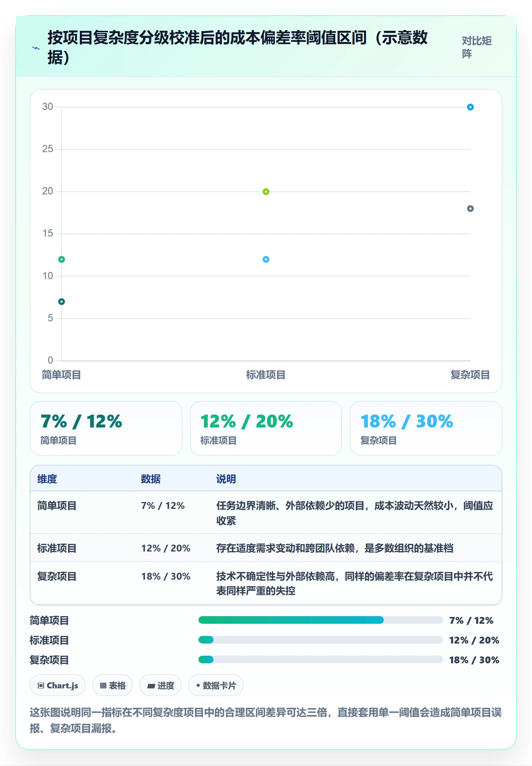Click the y-axis tick label 25

pyautogui.click(x=47, y=149)
